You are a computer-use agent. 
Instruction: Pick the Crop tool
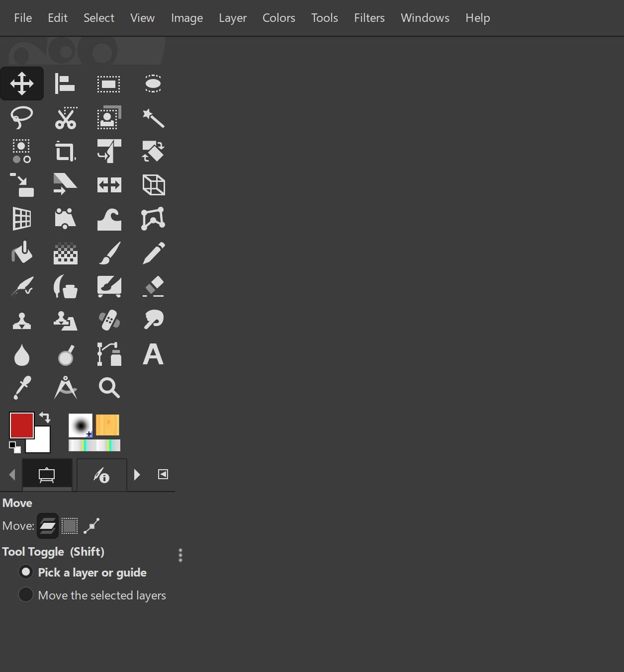(x=66, y=151)
